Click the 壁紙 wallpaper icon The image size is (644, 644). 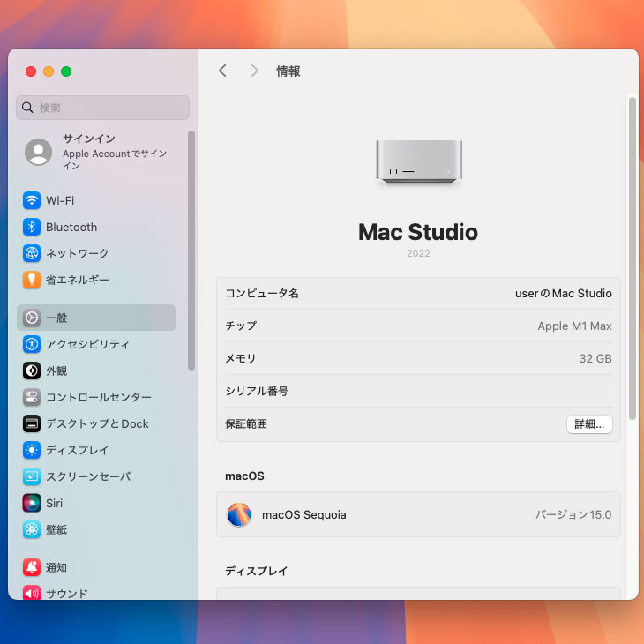click(x=32, y=529)
